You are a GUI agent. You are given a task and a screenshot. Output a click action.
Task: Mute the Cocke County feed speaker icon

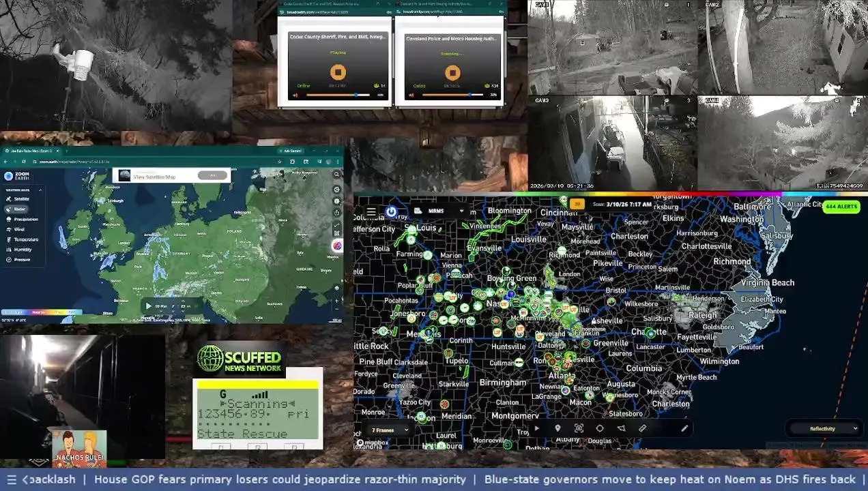tap(295, 95)
